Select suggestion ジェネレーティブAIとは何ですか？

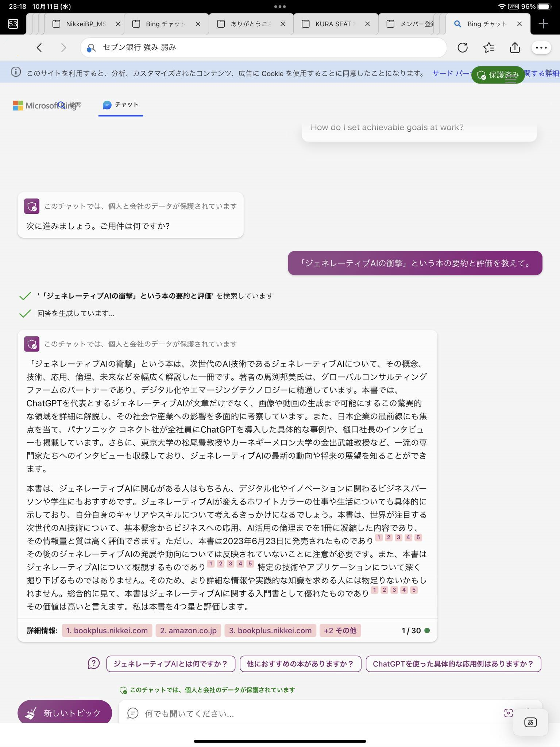point(170,663)
